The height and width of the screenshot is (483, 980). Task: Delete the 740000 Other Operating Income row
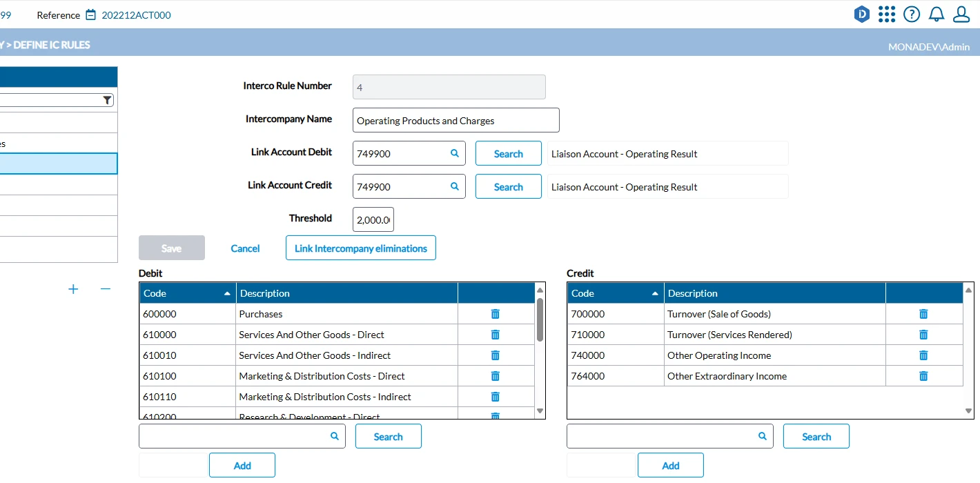point(923,355)
